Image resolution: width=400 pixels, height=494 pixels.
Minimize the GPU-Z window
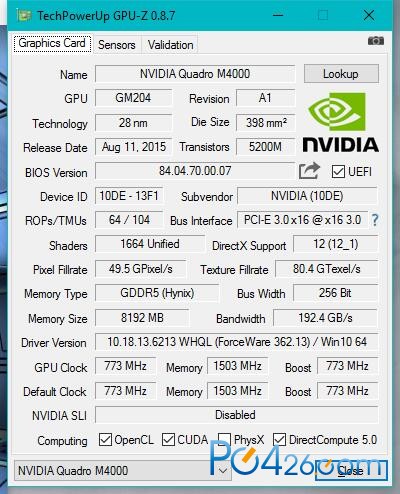click(278, 15)
